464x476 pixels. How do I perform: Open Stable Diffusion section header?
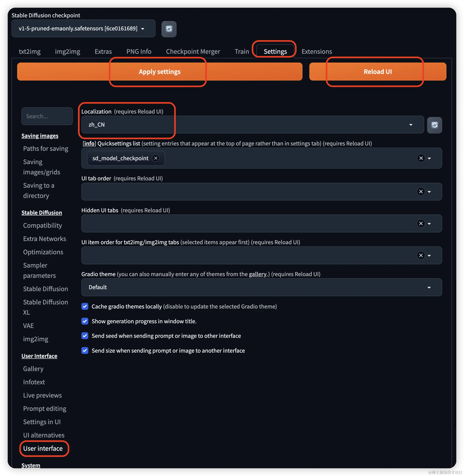[x=42, y=213]
